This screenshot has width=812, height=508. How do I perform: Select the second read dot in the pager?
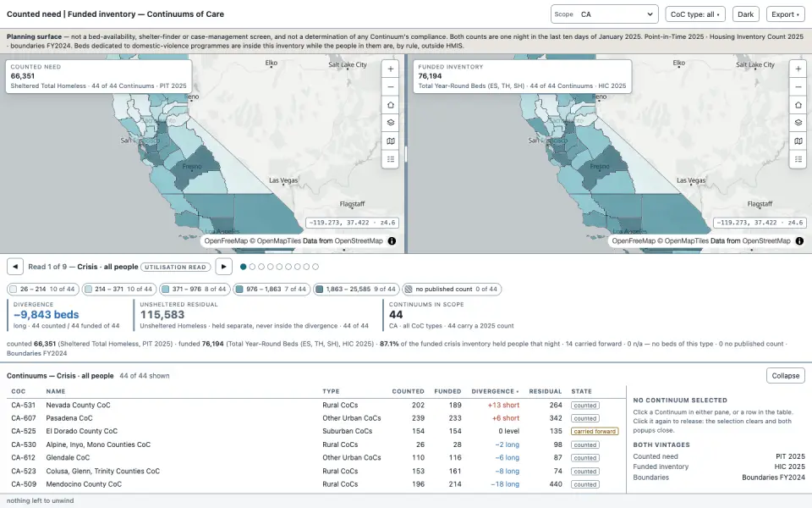(x=252, y=267)
